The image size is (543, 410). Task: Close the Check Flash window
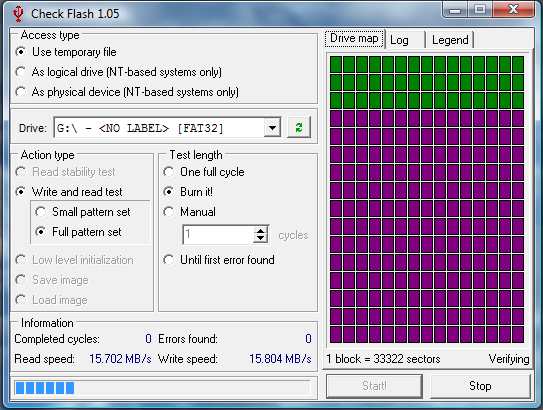(x=513, y=9)
